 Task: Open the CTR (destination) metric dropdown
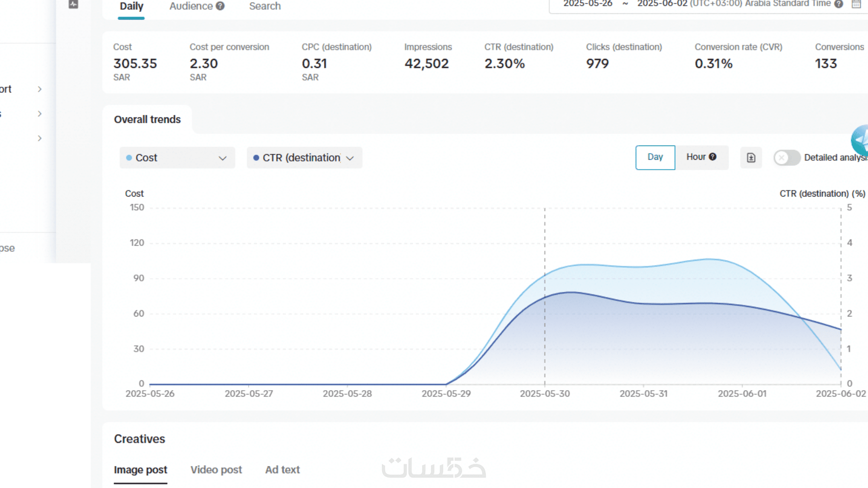(304, 158)
